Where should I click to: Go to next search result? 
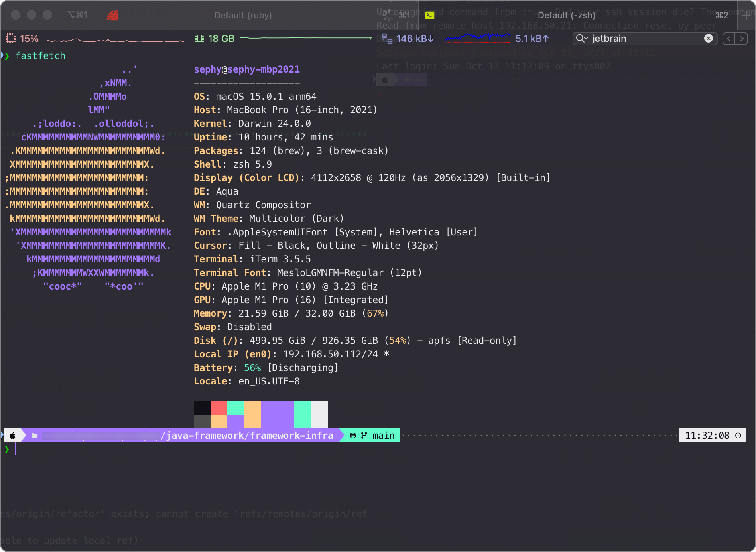[x=742, y=39]
